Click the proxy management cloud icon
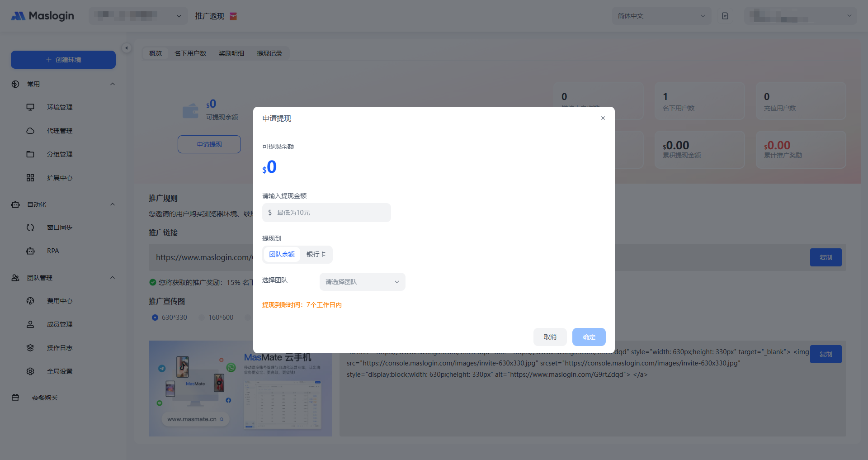The image size is (868, 460). pyautogui.click(x=30, y=131)
